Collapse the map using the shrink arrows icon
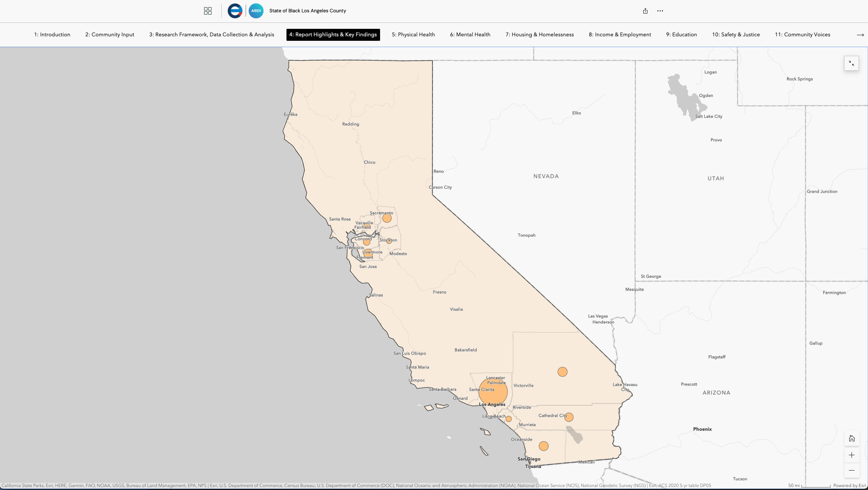 point(852,63)
